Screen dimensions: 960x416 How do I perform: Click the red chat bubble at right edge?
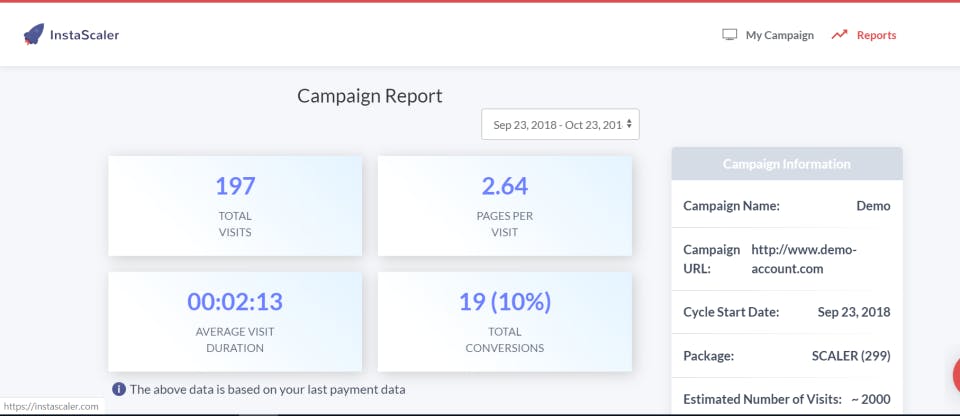[956, 374]
